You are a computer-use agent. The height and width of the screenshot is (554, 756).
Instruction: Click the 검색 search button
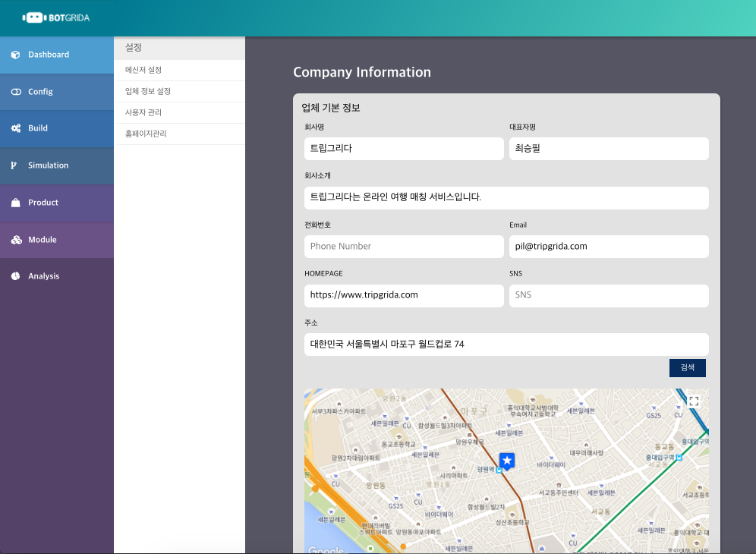688,368
